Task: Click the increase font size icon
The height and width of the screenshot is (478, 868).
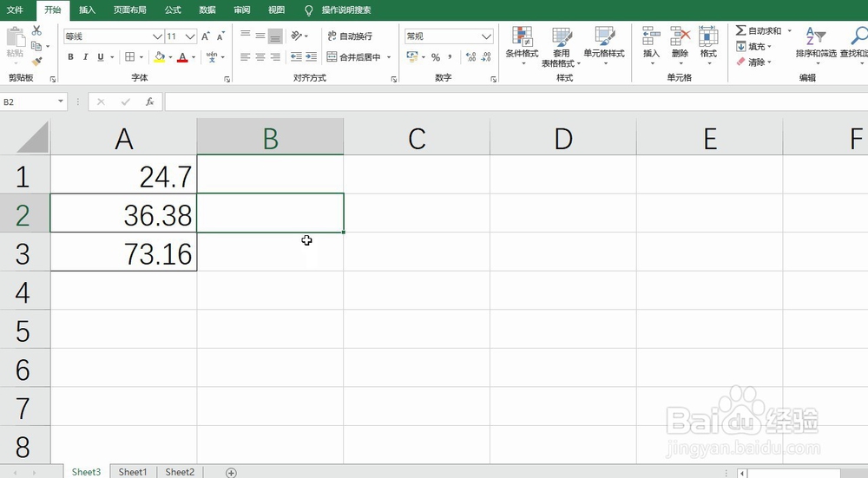Action: click(206, 36)
